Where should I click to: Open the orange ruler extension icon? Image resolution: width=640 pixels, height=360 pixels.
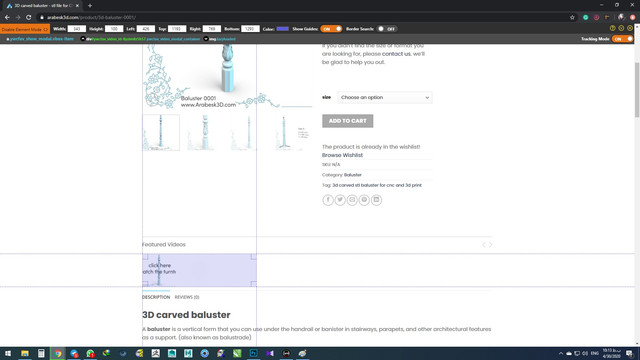pyautogui.click(x=607, y=17)
